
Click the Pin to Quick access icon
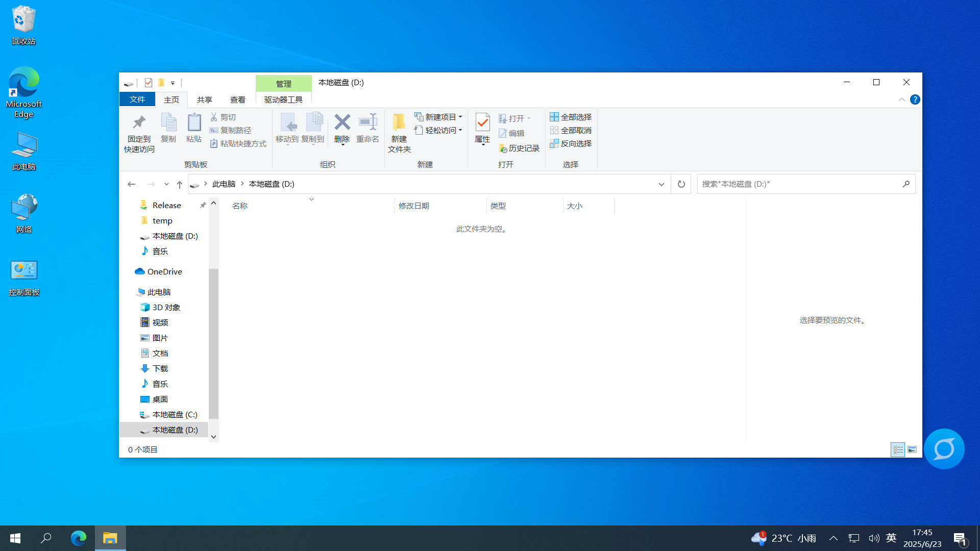139,133
